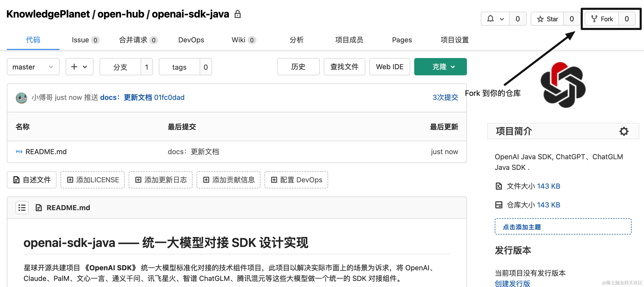
Task: Expand the notification settings dropdown arrow
Action: point(502,19)
